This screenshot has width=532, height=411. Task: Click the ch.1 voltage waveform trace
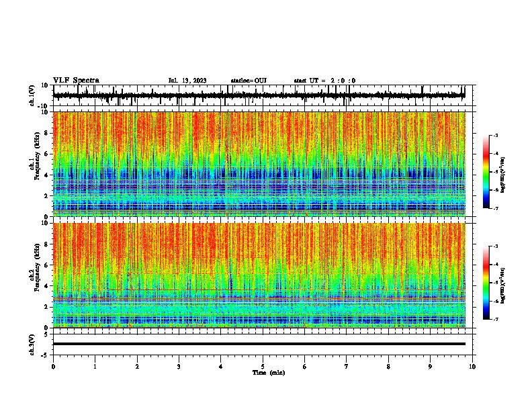259,95
